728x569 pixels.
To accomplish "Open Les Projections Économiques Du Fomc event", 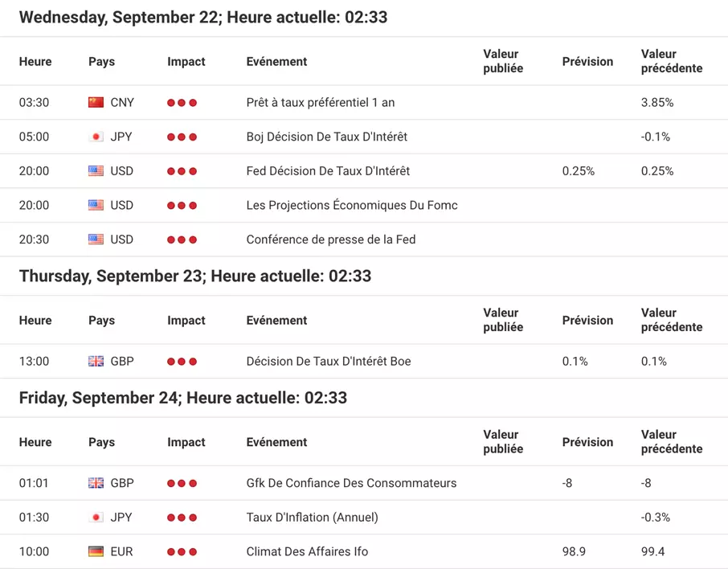I will [x=352, y=205].
